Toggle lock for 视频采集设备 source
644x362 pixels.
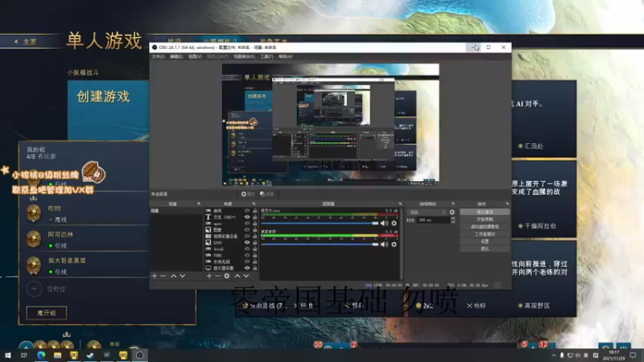click(x=254, y=237)
